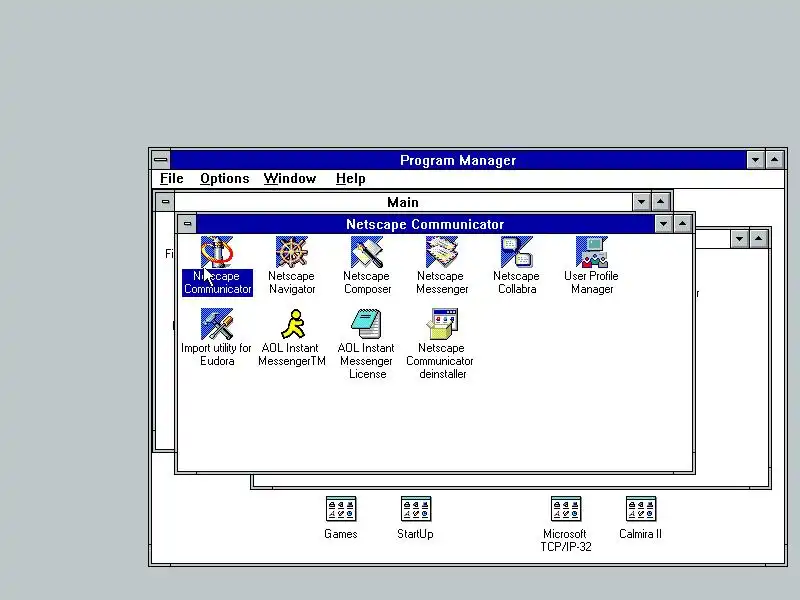Click the "Netscape Navigator" label text
The image size is (800, 600).
coord(292,282)
